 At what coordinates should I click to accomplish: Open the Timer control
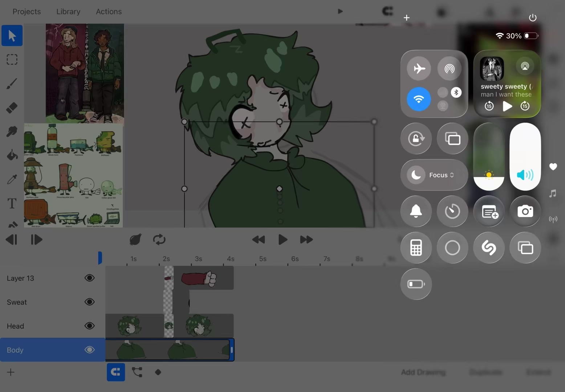coord(452,211)
